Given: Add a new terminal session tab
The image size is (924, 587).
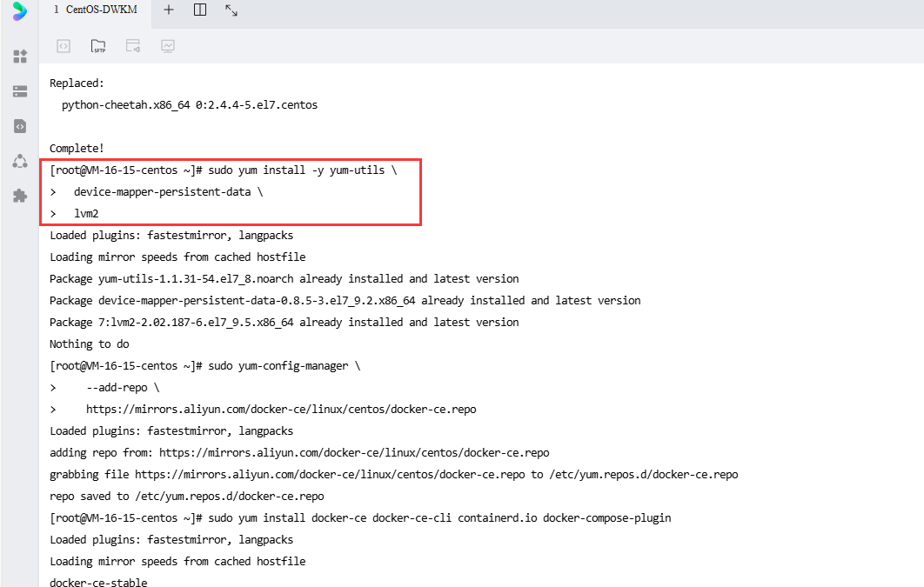Looking at the screenshot, I should coord(169,10).
